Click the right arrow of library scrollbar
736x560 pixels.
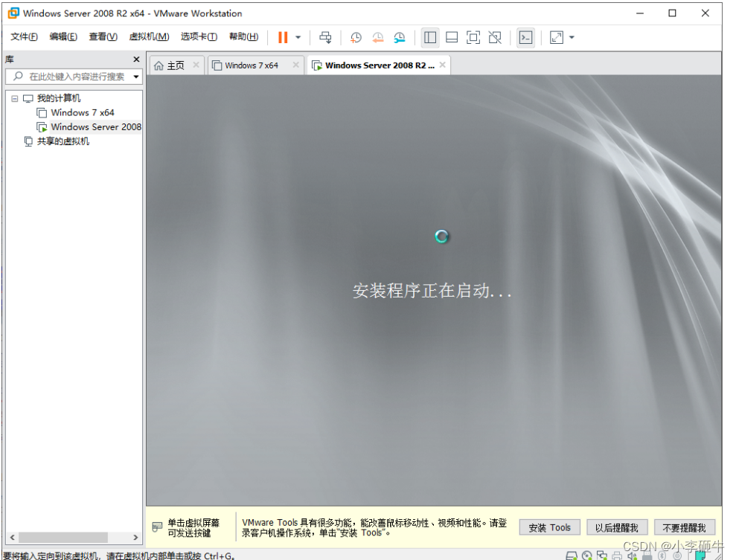(x=135, y=538)
